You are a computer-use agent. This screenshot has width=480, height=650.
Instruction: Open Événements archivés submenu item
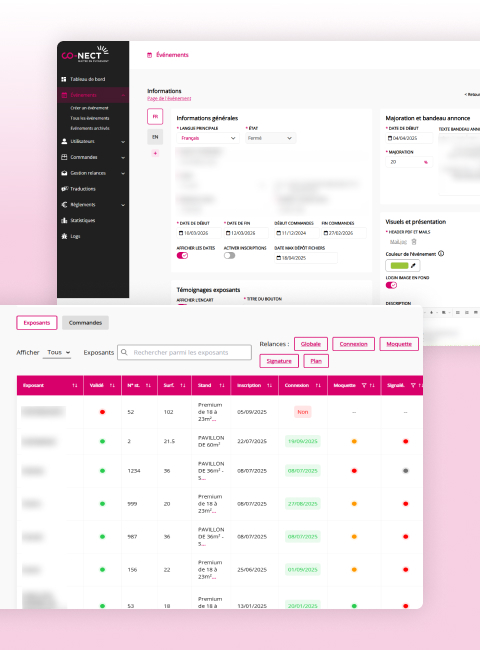pos(90,129)
